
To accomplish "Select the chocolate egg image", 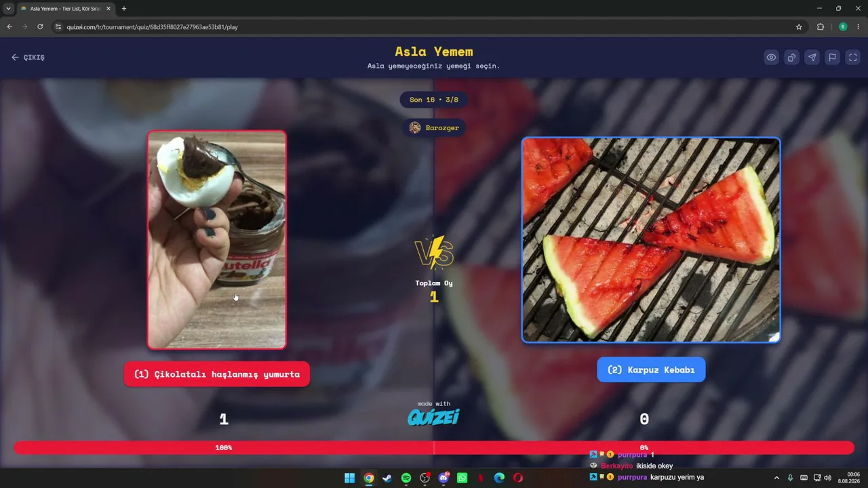I will coord(217,240).
